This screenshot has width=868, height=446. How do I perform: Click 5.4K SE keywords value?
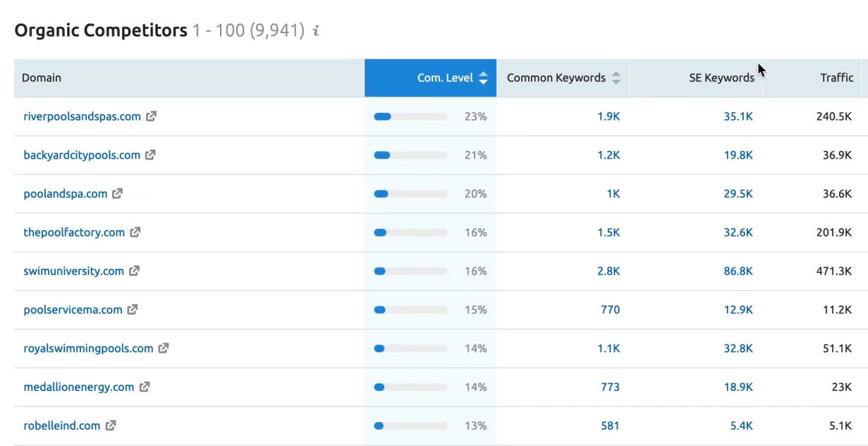741,426
